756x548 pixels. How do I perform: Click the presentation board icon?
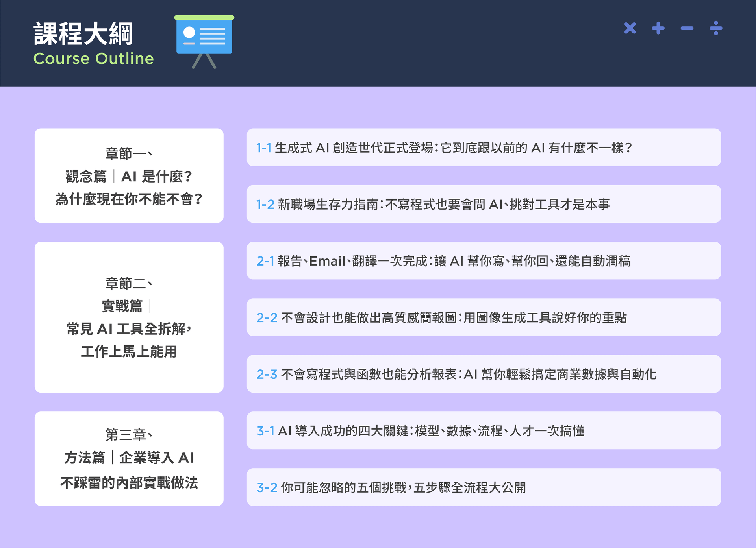tap(204, 41)
